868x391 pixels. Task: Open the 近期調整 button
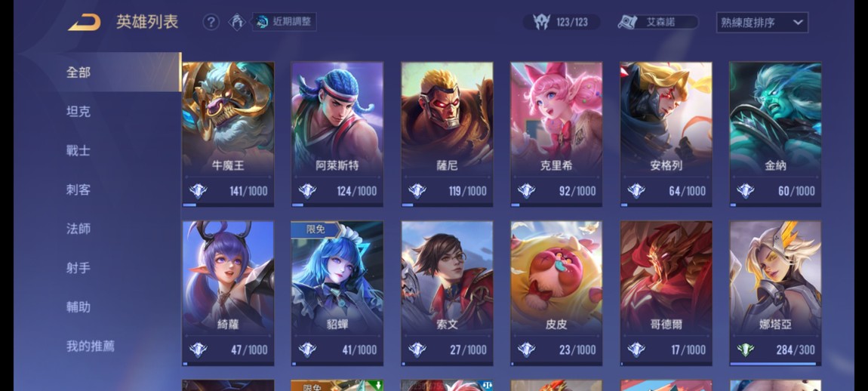tap(285, 22)
